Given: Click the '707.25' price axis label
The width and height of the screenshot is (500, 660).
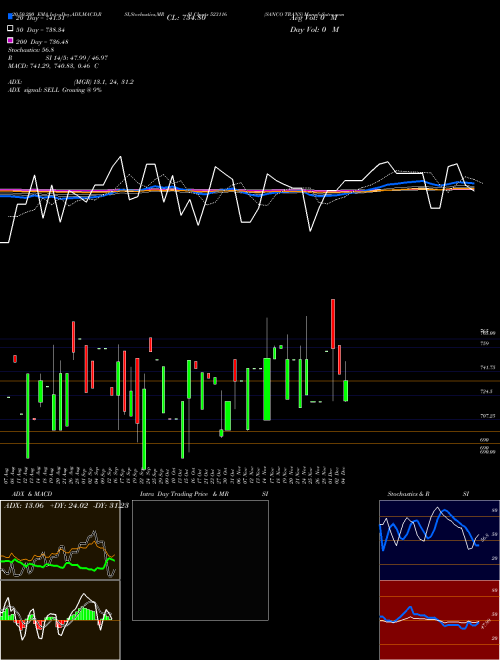Looking at the screenshot, I should pos(487,416).
